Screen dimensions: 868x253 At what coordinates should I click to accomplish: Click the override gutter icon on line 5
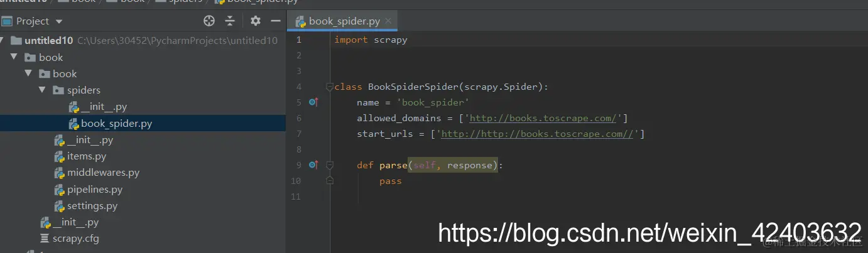pos(313,102)
